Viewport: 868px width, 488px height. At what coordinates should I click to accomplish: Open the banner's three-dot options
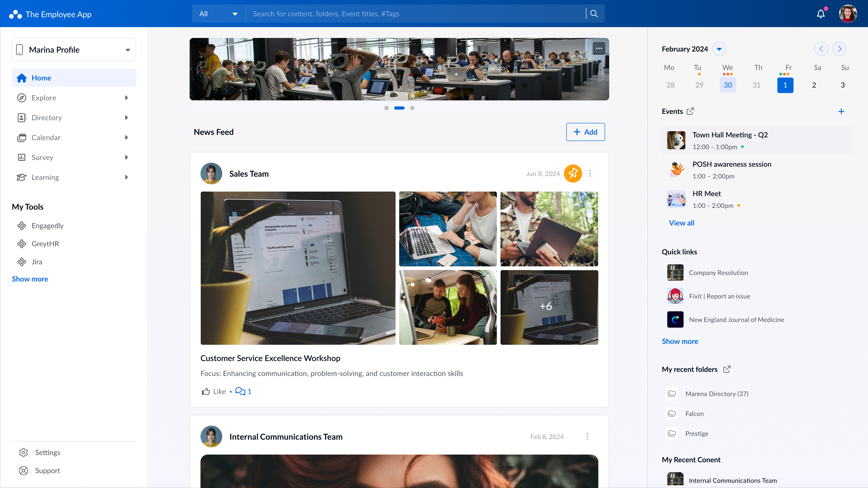(599, 48)
